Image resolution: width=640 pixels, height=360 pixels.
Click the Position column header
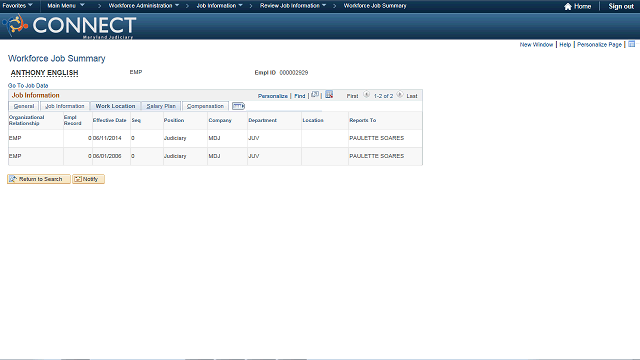(174, 120)
